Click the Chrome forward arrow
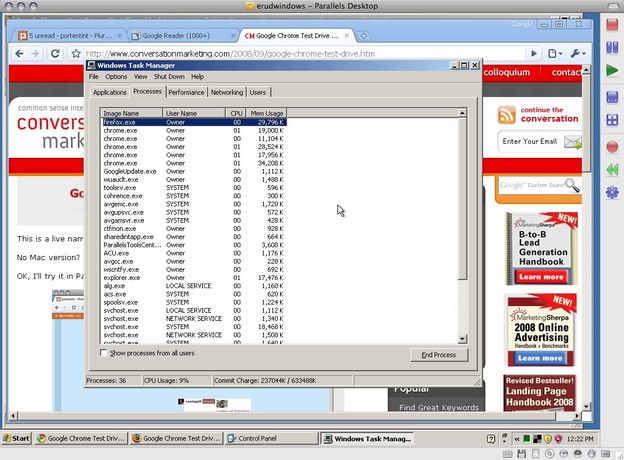The image size is (624, 460). (x=35, y=53)
